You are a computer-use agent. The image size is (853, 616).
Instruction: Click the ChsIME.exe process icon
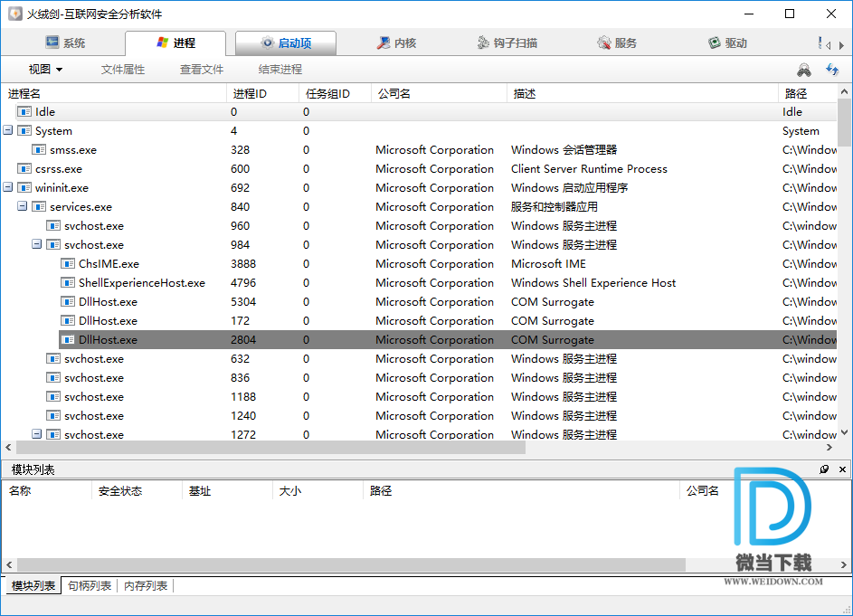[x=68, y=264]
